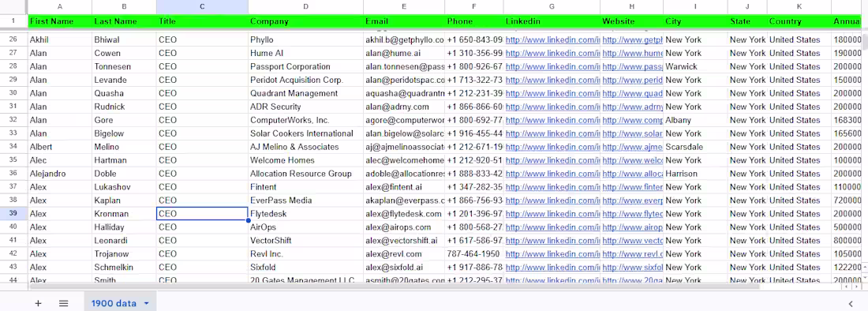The width and height of the screenshot is (868, 311).
Task: Click the last name Kronman cell
Action: [x=124, y=214]
